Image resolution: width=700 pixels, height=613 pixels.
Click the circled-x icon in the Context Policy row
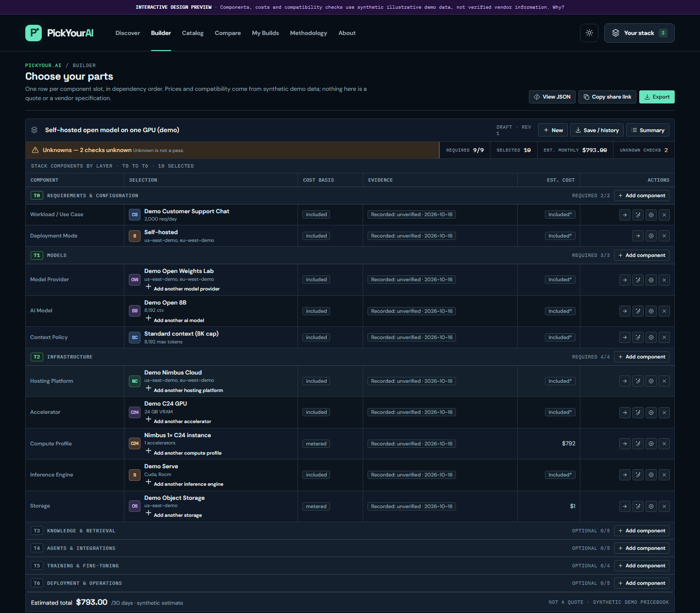pos(651,338)
